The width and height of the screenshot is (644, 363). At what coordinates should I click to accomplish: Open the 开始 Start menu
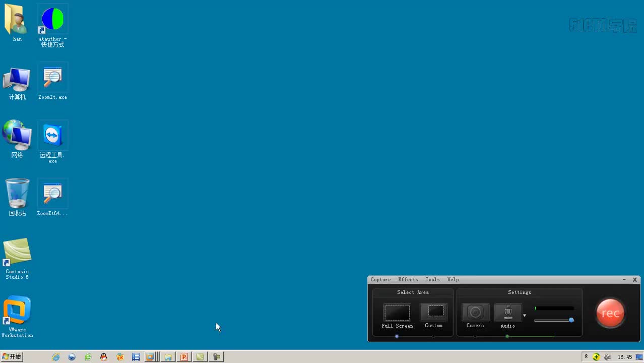coord(12,356)
